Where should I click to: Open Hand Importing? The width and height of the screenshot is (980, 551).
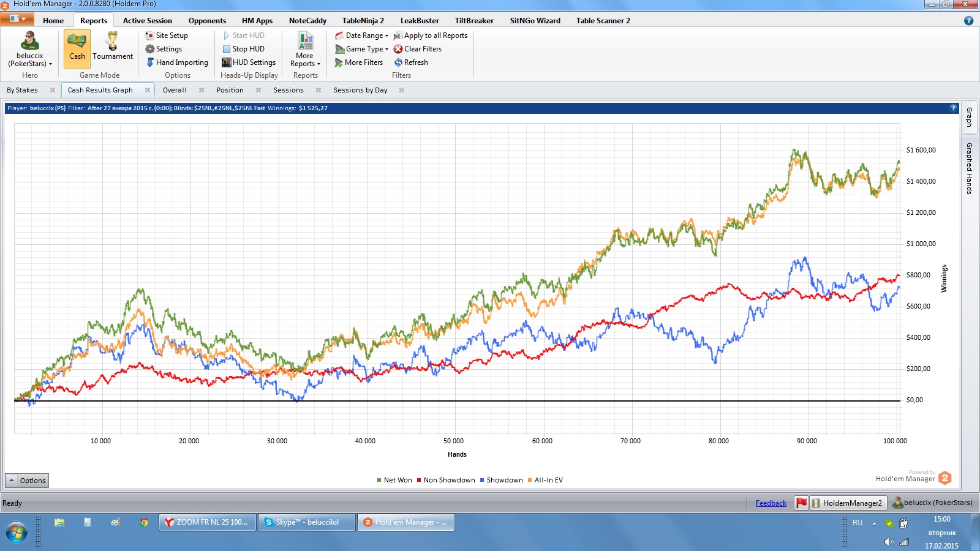point(177,62)
